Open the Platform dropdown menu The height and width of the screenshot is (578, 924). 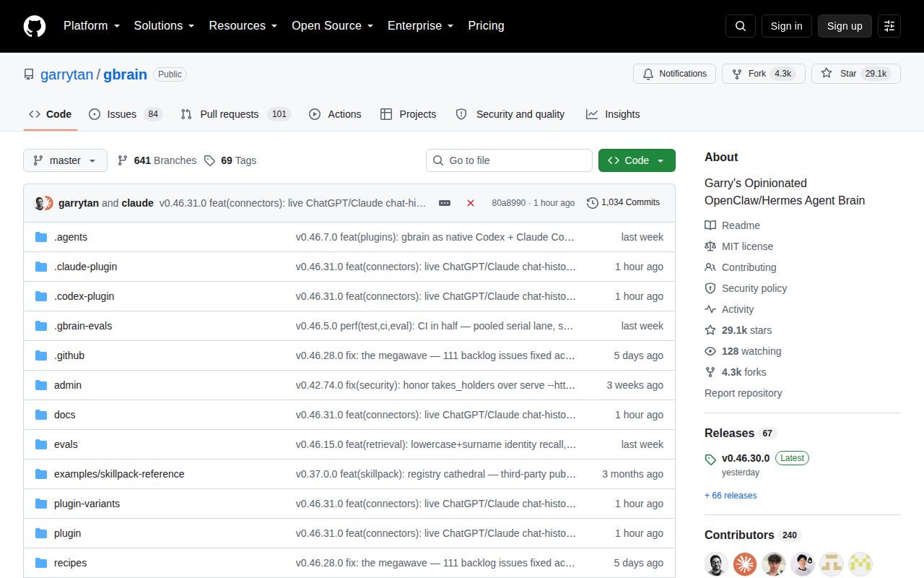click(91, 26)
